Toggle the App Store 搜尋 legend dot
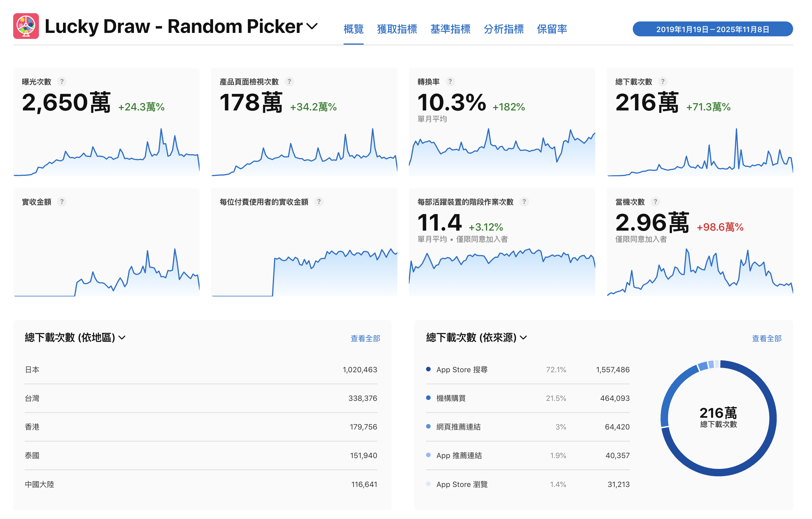The image size is (812, 519). point(428,369)
